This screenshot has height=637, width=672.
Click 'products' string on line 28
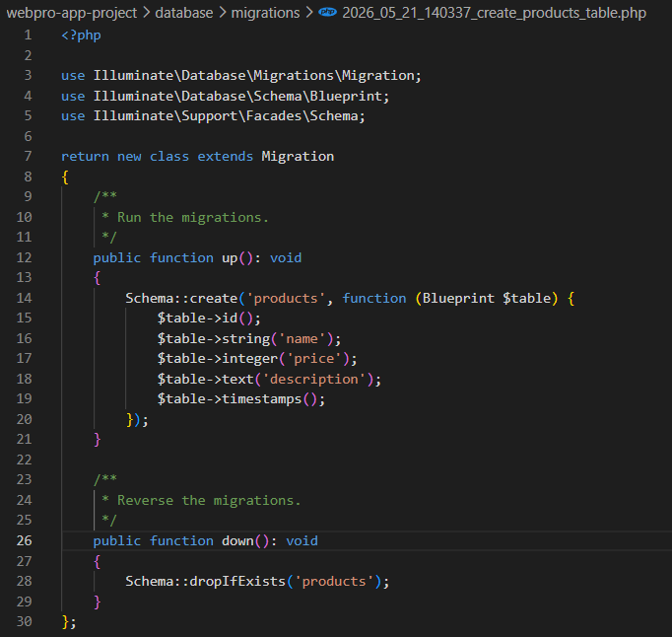334,581
